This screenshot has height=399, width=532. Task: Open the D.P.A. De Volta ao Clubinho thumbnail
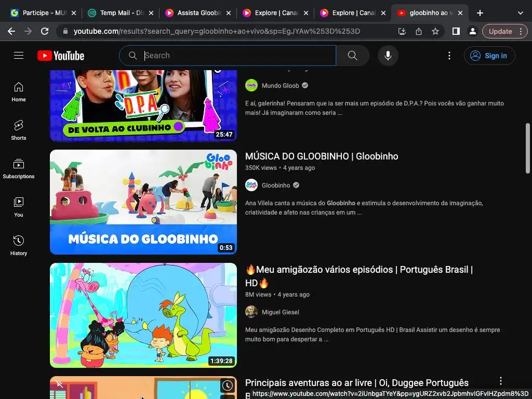click(x=143, y=105)
